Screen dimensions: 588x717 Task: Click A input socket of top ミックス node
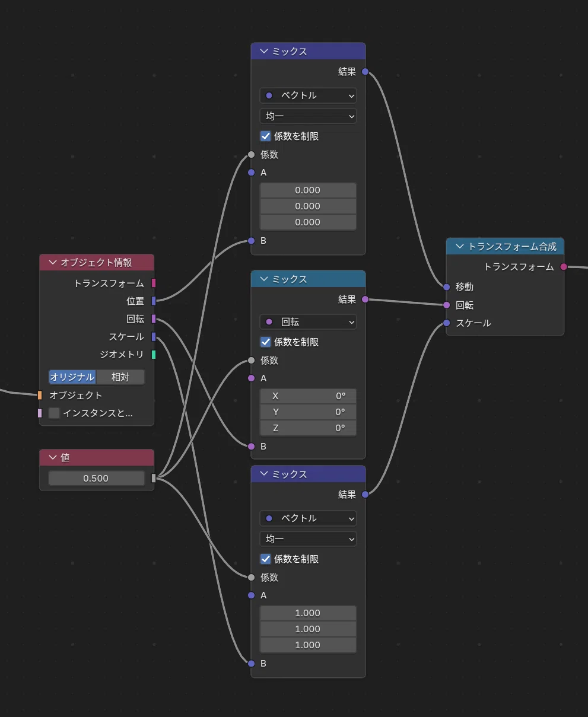click(x=251, y=173)
